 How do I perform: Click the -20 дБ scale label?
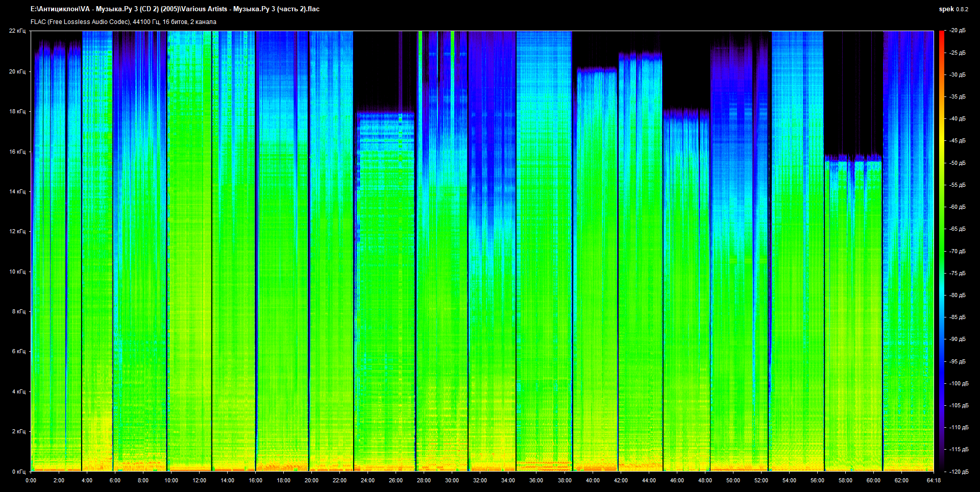point(958,31)
